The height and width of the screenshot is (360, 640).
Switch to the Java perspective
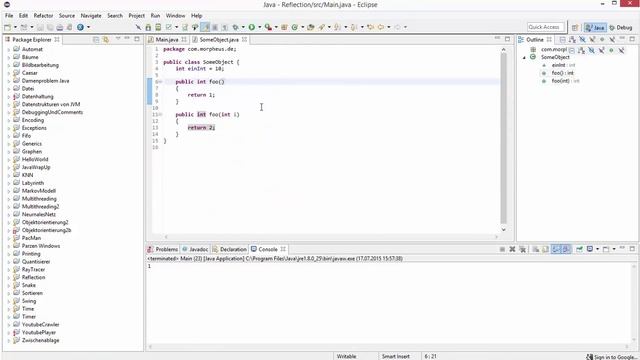(595, 27)
